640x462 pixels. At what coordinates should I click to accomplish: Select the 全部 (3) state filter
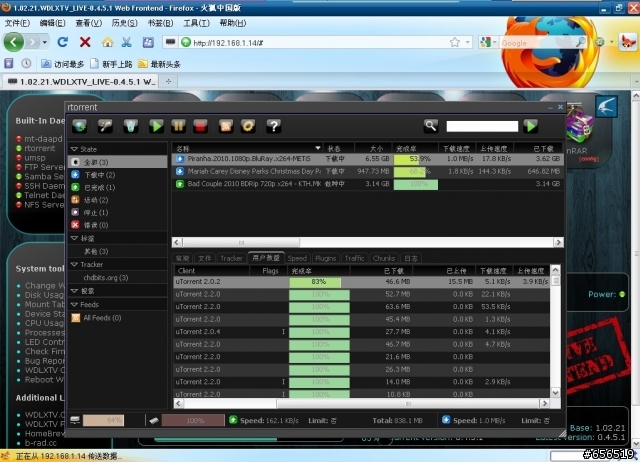pyautogui.click(x=118, y=162)
